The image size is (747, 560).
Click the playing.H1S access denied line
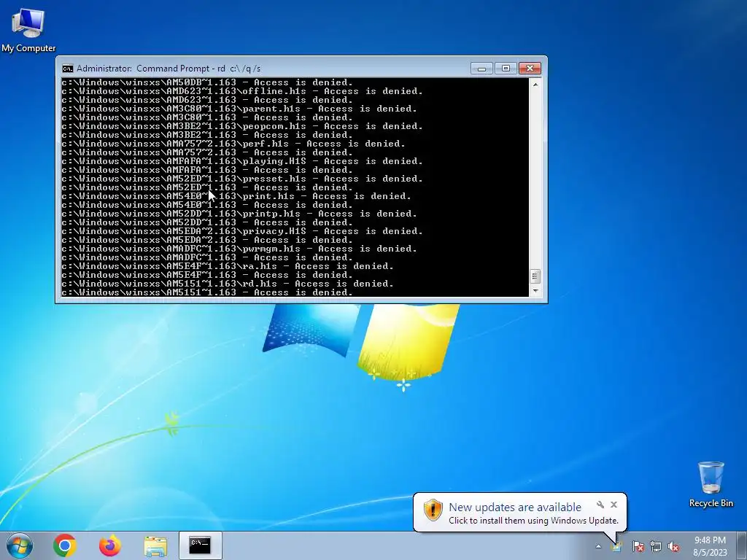point(242,161)
